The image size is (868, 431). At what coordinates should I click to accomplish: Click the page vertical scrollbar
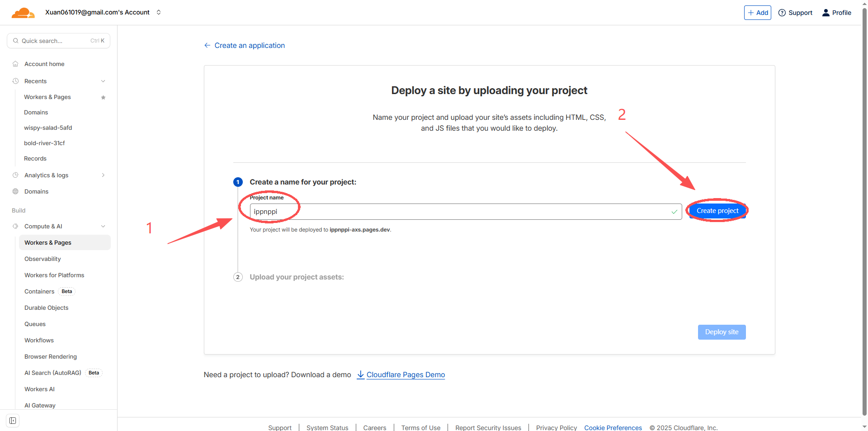(x=864, y=213)
